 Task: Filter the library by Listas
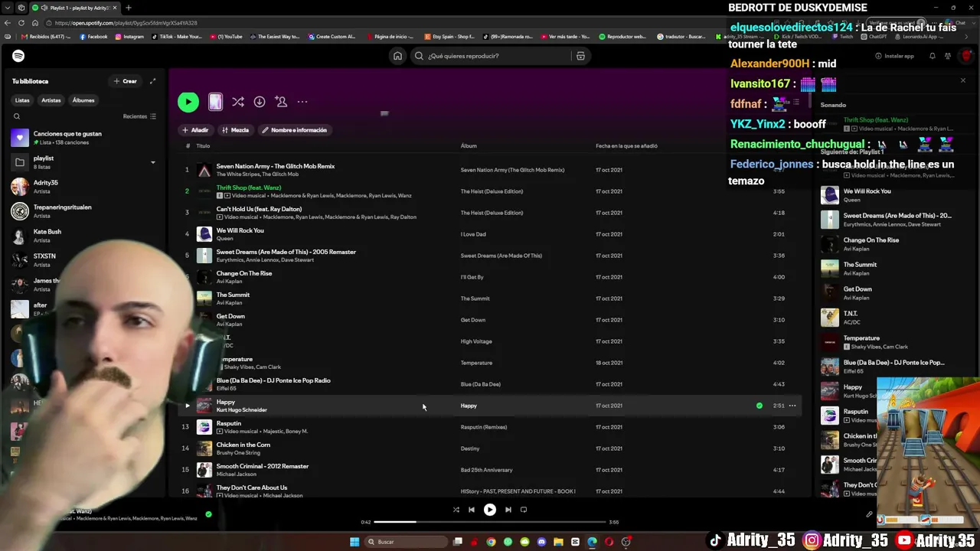(x=22, y=100)
